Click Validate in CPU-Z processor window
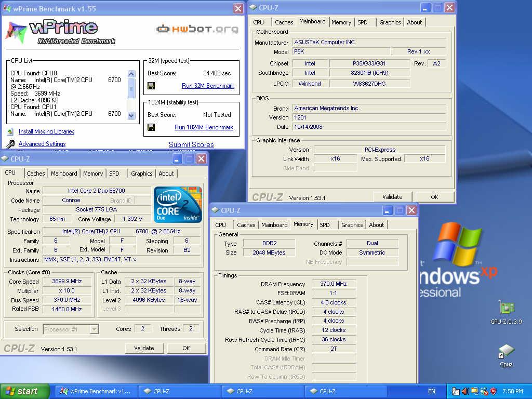Viewport: 532px width, 399px height. tap(144, 348)
